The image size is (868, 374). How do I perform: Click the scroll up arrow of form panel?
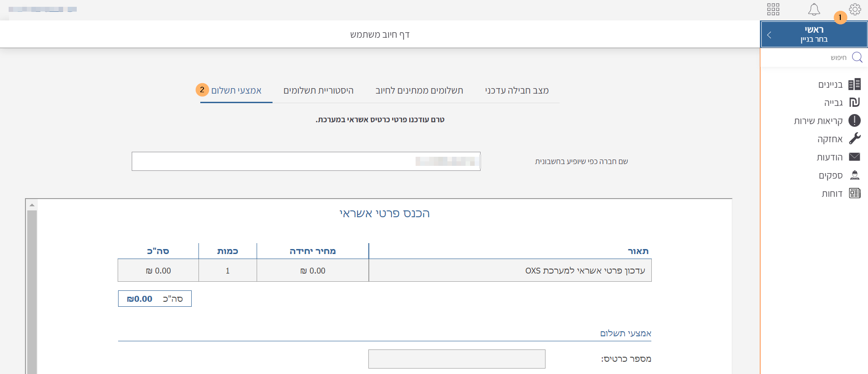tap(32, 205)
